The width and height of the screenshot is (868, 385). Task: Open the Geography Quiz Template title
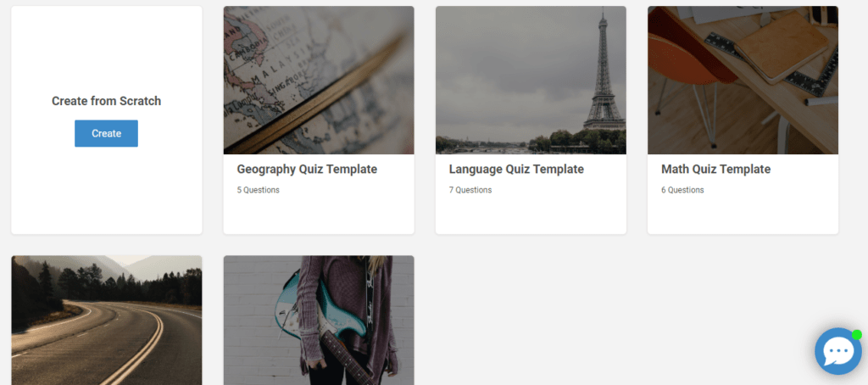coord(307,169)
